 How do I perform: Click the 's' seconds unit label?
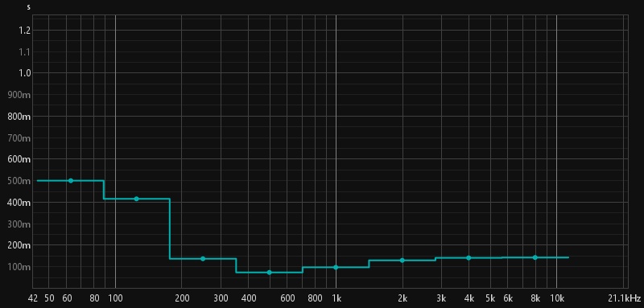pos(28,7)
